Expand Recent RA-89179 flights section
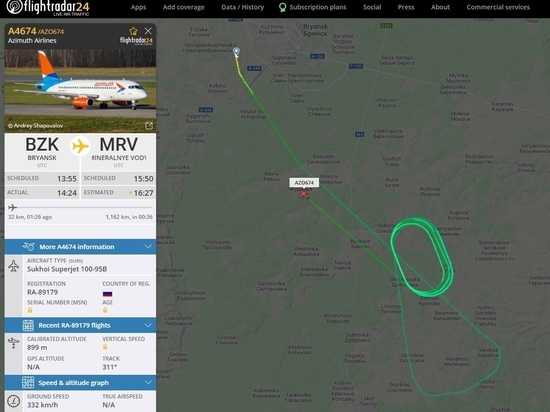 click(x=80, y=325)
